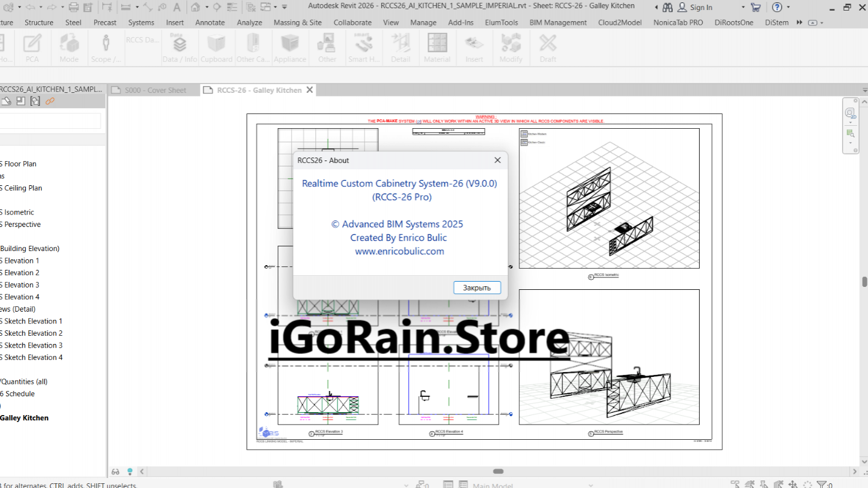This screenshot has width=868, height=488.
Task: Open the Autodesk App Store cart icon
Action: 756,7
